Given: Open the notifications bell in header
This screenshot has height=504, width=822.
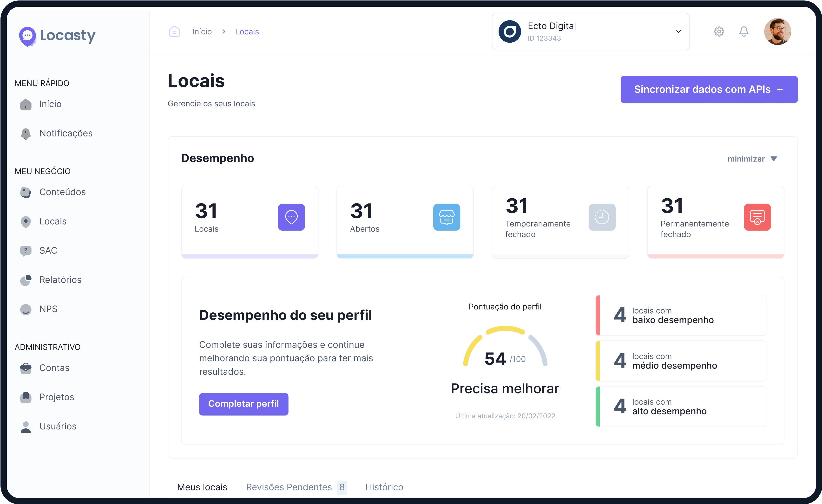Looking at the screenshot, I should tap(743, 32).
